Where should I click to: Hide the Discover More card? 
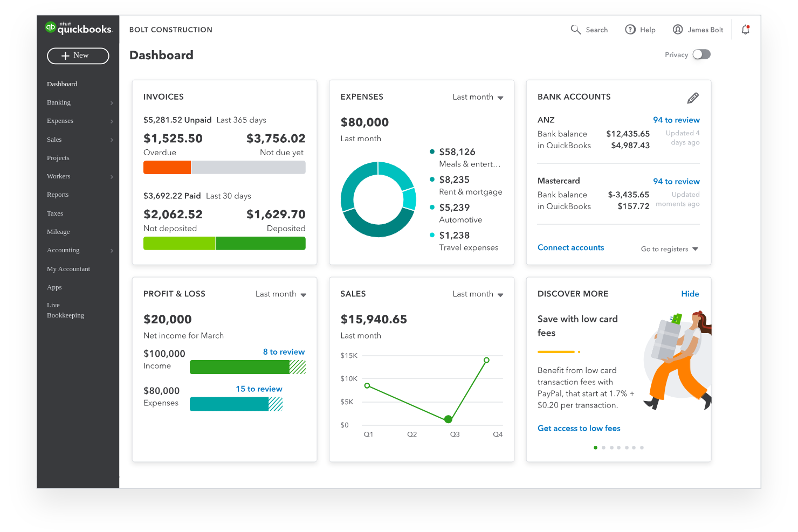tap(690, 294)
